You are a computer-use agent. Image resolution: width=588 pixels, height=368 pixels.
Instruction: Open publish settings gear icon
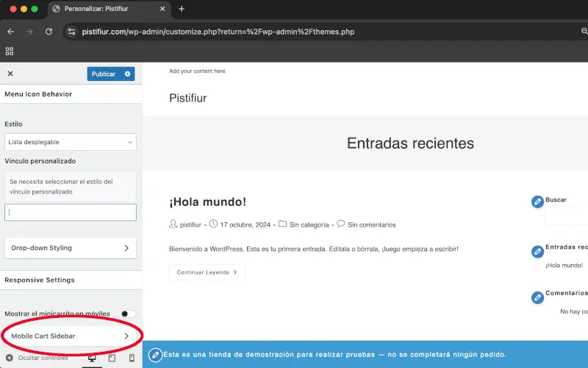tap(127, 74)
